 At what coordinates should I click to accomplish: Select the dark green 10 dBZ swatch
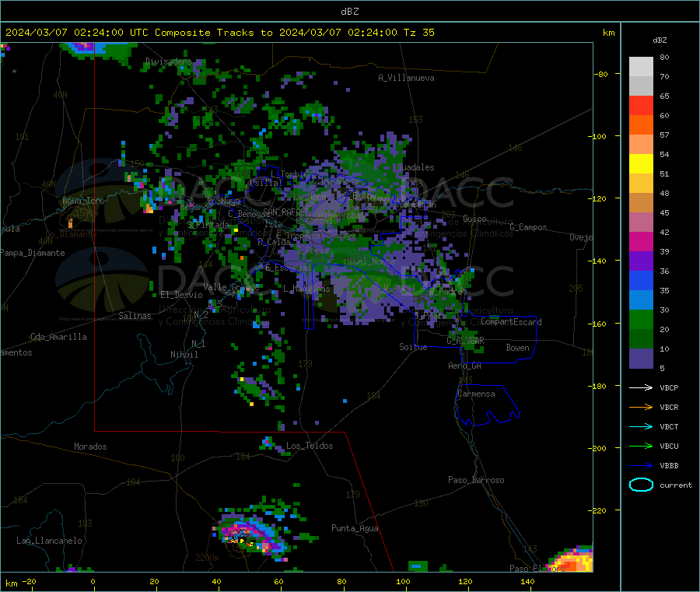coord(641,339)
